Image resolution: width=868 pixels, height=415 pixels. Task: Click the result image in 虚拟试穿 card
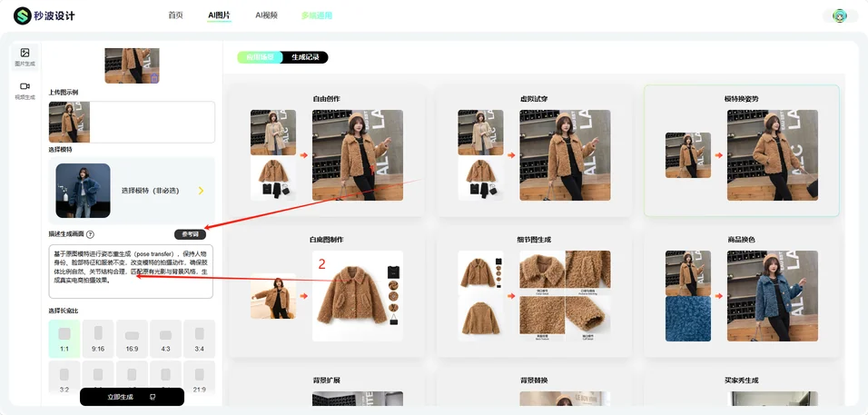(565, 155)
